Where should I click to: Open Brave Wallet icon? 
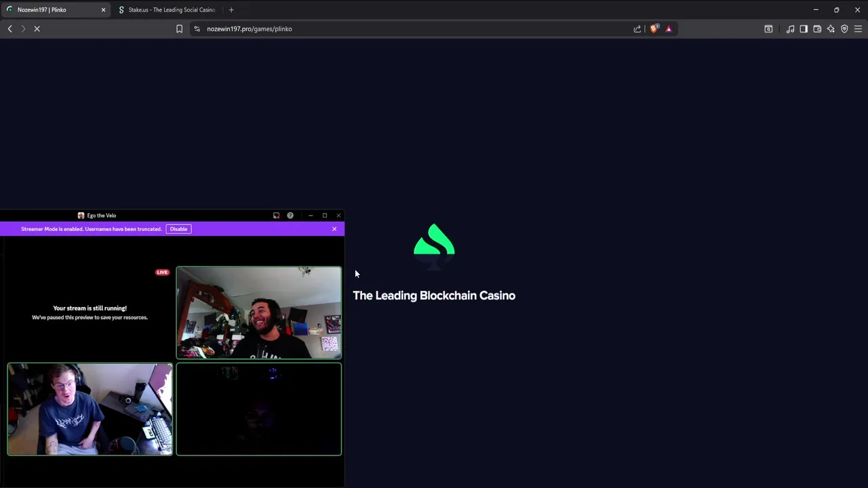point(817,28)
